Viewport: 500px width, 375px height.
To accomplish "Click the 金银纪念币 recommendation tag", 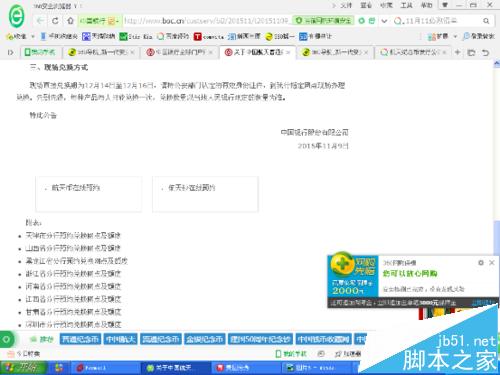I will (x=204, y=339).
